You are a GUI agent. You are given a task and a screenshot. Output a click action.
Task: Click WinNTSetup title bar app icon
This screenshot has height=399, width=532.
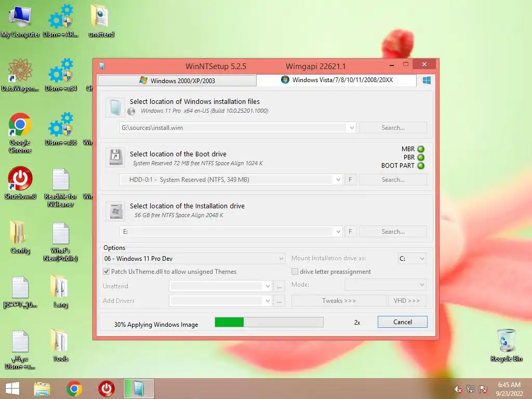point(102,66)
